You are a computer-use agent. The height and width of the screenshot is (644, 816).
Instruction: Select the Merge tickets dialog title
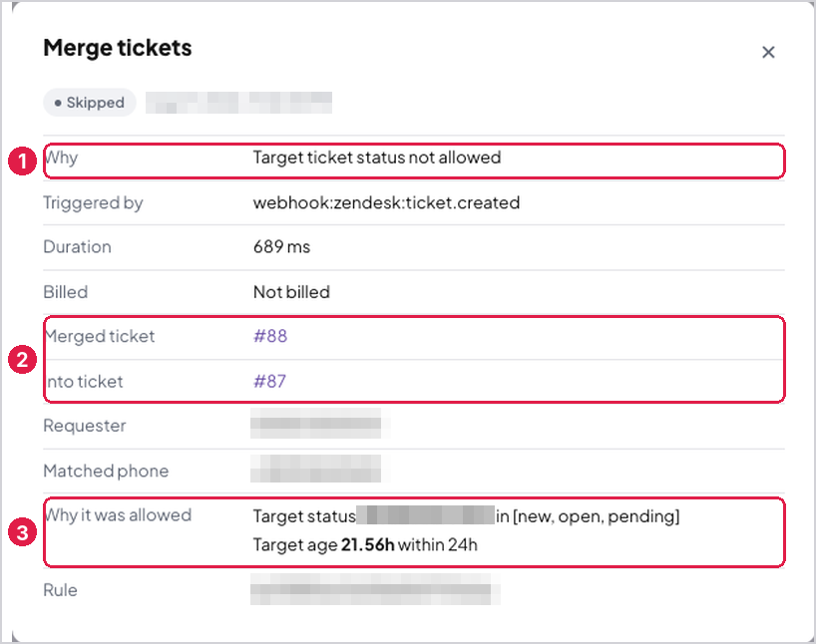(118, 48)
